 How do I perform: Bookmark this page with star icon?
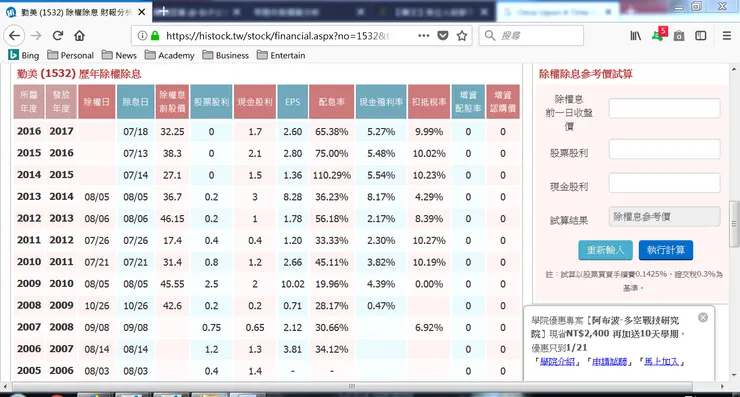pos(462,36)
